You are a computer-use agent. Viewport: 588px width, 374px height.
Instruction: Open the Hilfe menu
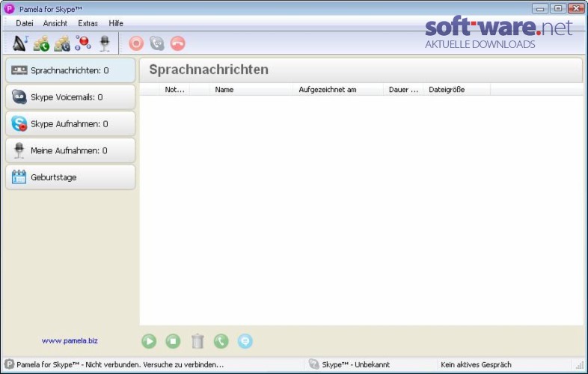pos(116,23)
